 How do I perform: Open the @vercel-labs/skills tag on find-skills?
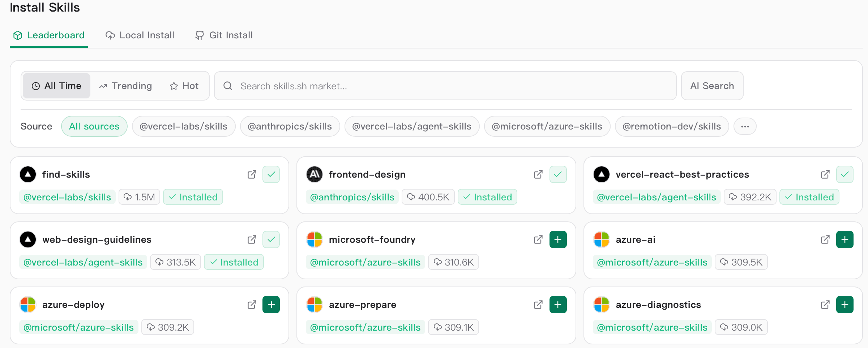67,197
